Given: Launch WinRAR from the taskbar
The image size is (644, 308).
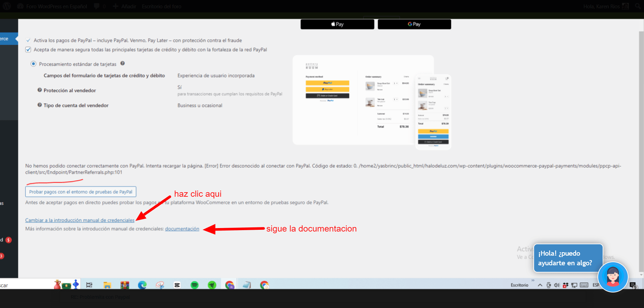Looking at the screenshot, I should [x=125, y=285].
